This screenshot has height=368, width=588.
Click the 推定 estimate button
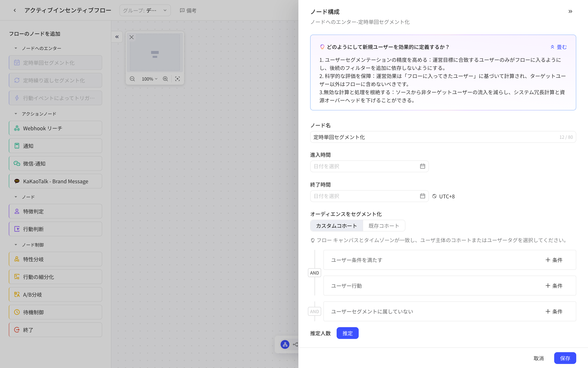tap(347, 333)
